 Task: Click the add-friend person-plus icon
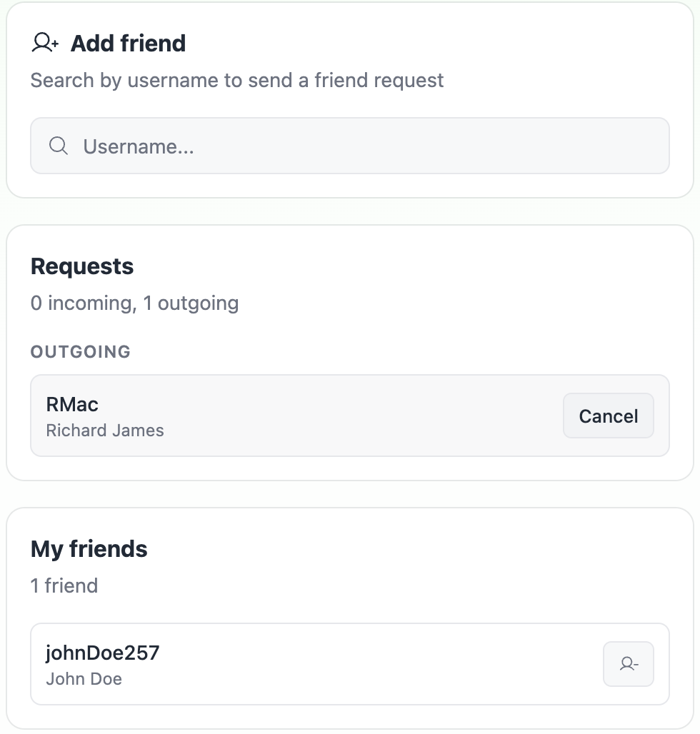pos(45,43)
